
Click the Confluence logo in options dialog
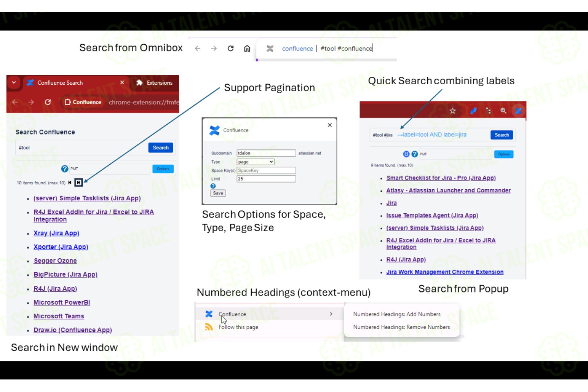214,130
